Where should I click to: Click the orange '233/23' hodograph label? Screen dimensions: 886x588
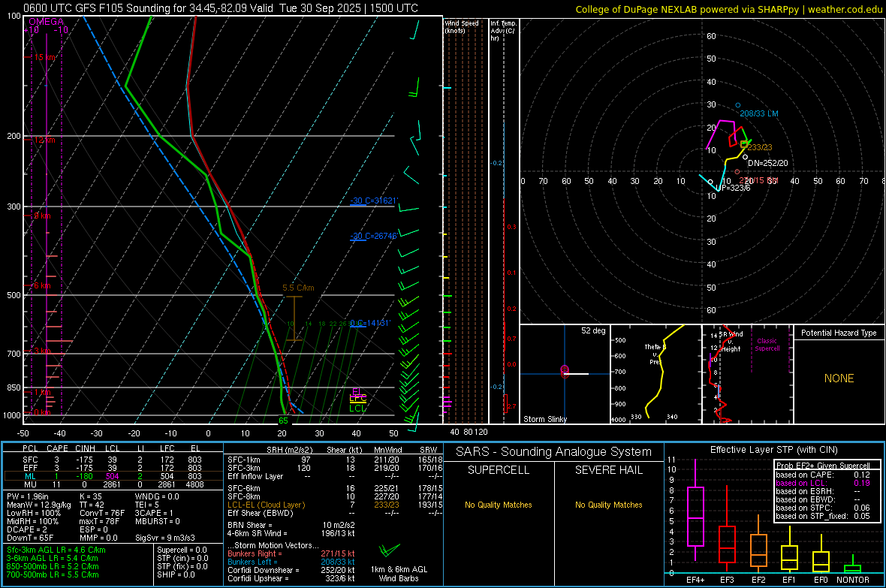(759, 147)
